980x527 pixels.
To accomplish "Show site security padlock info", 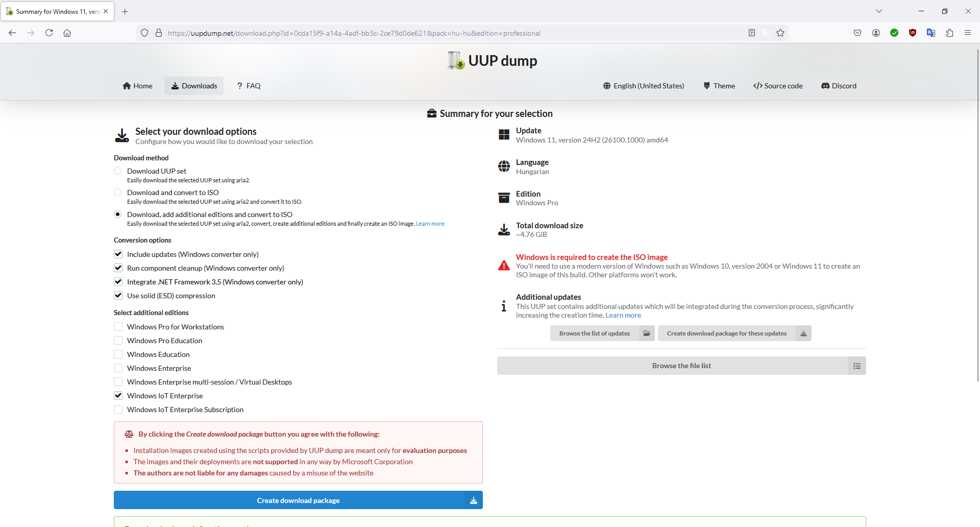I will [x=159, y=33].
